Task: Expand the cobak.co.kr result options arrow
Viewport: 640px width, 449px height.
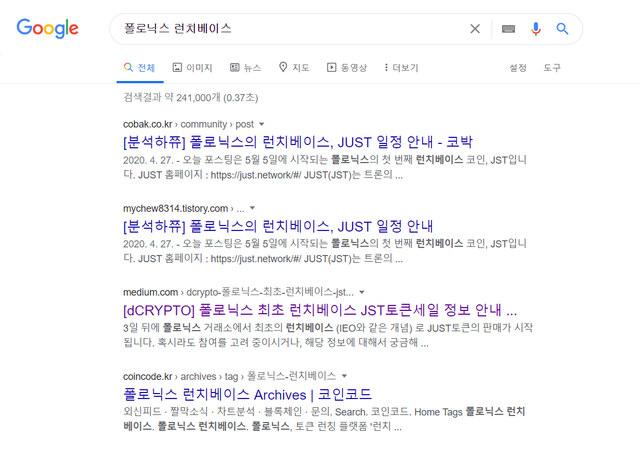Action: pyautogui.click(x=262, y=124)
